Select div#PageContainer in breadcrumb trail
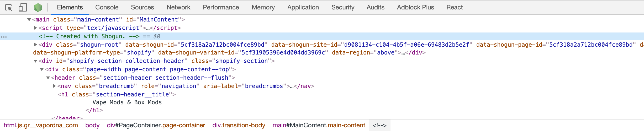This screenshot has height=131, width=644. 156,125
